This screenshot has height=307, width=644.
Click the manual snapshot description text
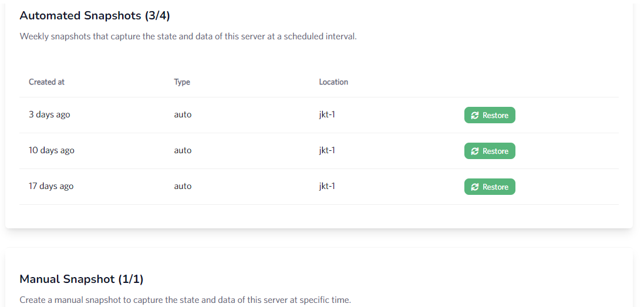click(186, 299)
